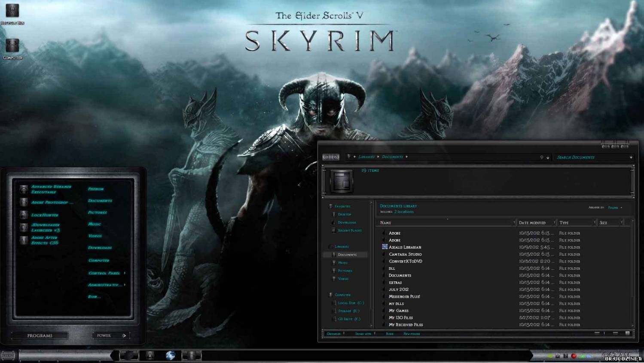The width and height of the screenshot is (644, 363).
Task: Click Burn in the Explorer toolbar
Action: tap(390, 334)
